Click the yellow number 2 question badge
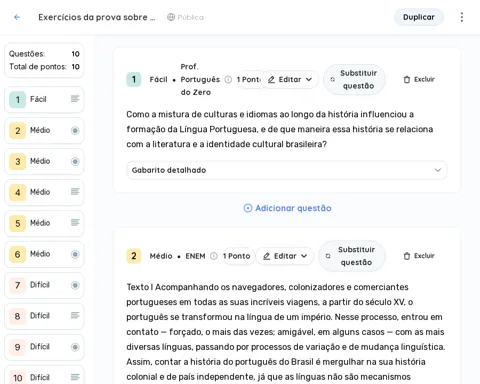 (x=134, y=256)
